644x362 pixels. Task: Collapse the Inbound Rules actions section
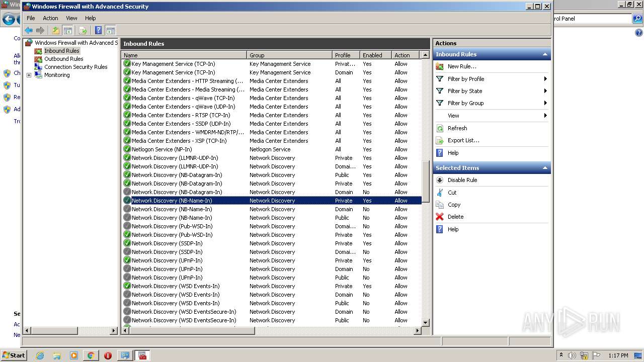[545, 54]
